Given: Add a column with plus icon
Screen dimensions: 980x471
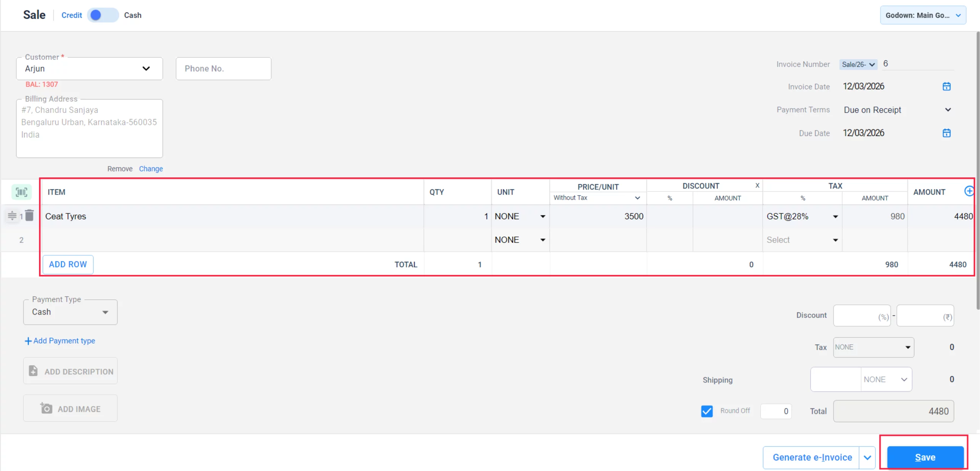Looking at the screenshot, I should 969,191.
